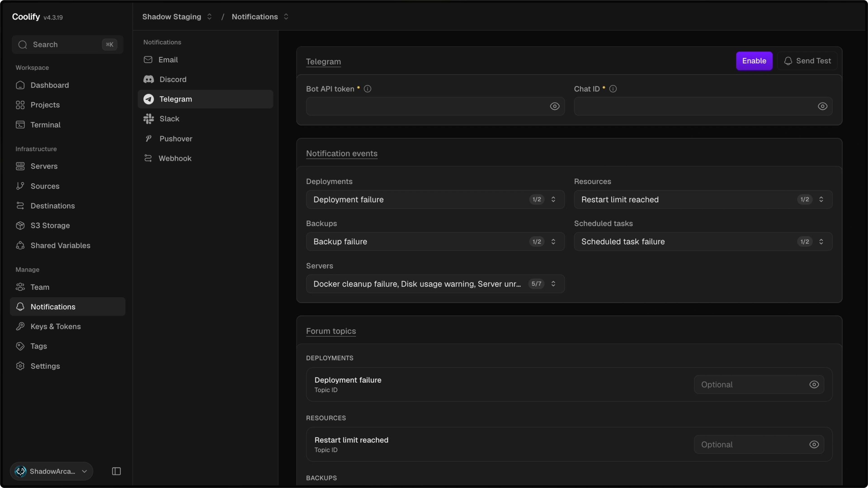
Task: Open Backups events dropdown
Action: (x=435, y=242)
